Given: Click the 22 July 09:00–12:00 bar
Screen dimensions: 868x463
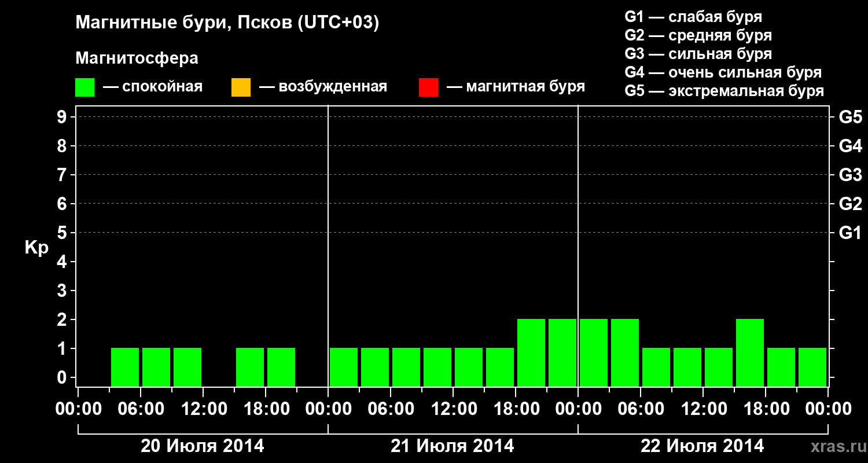Looking at the screenshot, I should point(687,367).
